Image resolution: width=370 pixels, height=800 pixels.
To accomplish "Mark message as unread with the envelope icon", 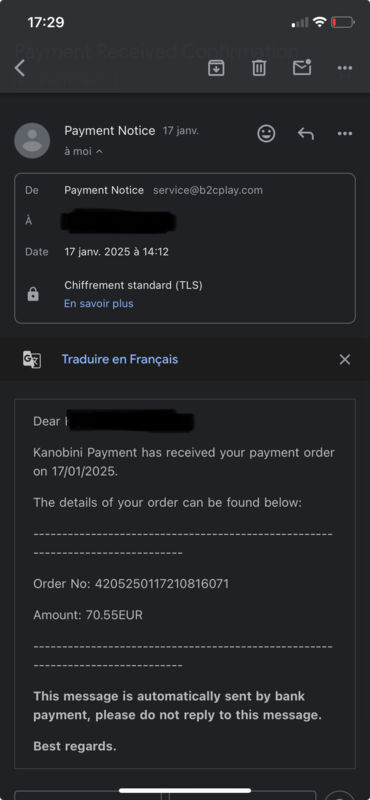I will [x=302, y=67].
